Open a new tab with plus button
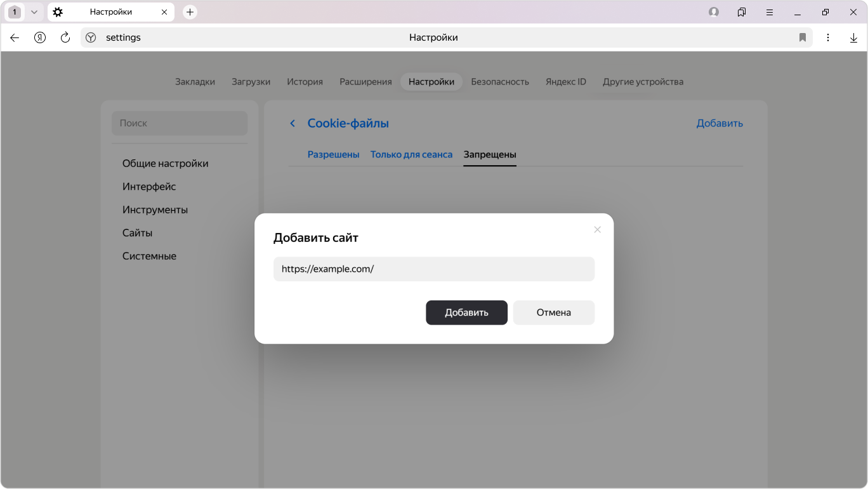Screen dimensions: 868x489 point(190,12)
